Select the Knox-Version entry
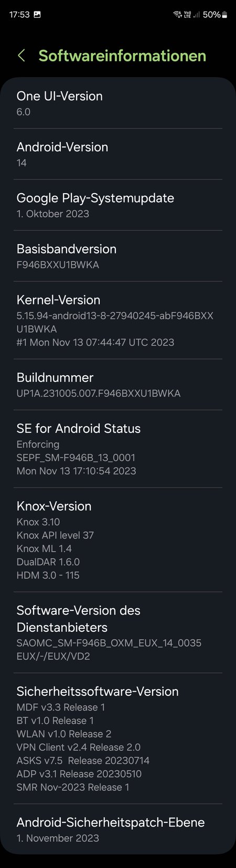236x868 pixels. point(118,539)
